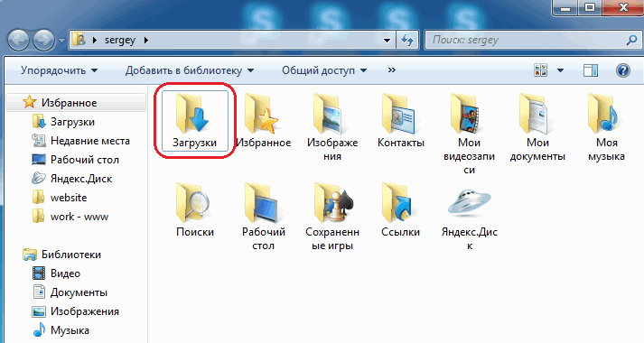The image size is (644, 343).
Task: Toggle the preview pane button
Action: [x=590, y=70]
